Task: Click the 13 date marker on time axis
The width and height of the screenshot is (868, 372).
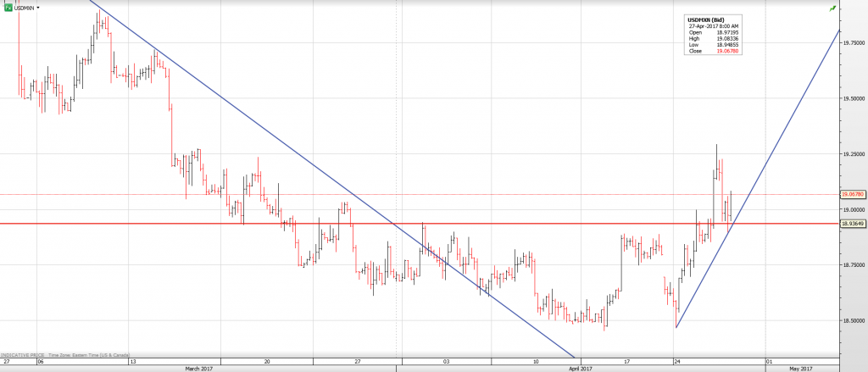Action: click(x=132, y=361)
